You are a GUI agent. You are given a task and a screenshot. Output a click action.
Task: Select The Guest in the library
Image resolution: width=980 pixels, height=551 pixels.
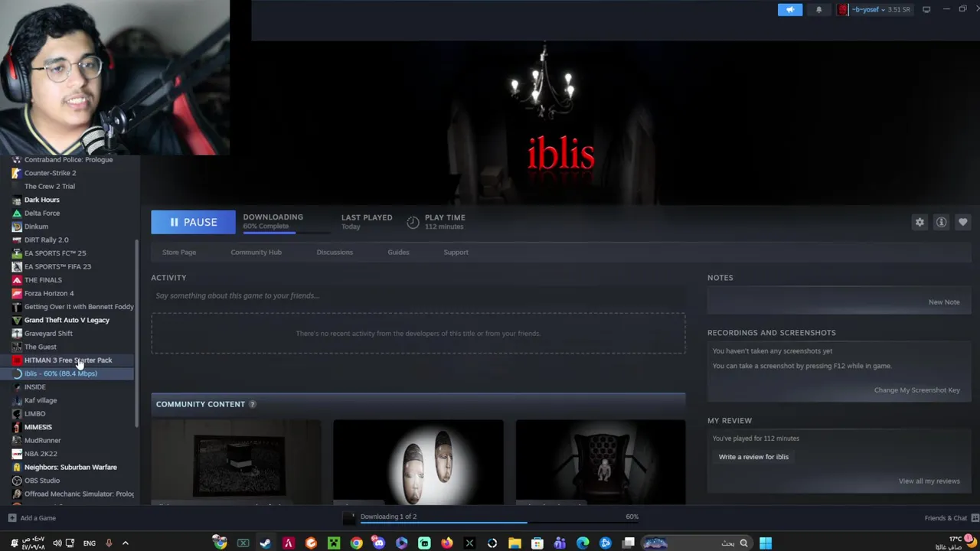40,347
